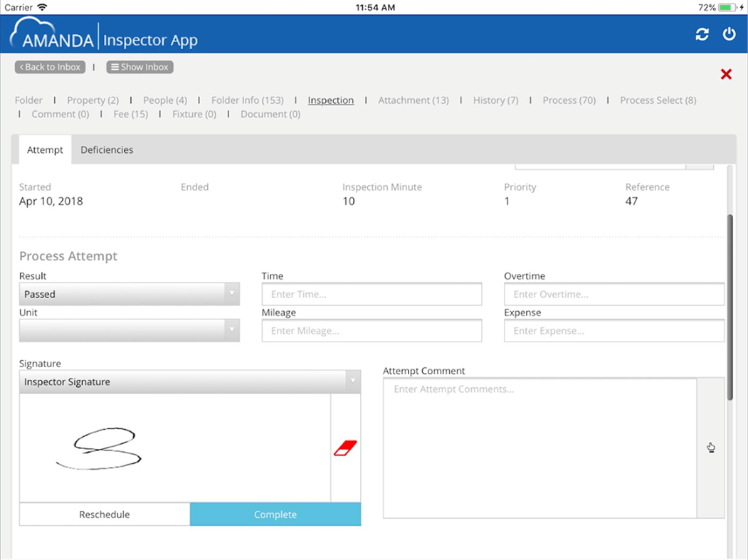Click the hand icon beside Attempt Comment
The height and width of the screenshot is (560, 748).
tap(711, 448)
